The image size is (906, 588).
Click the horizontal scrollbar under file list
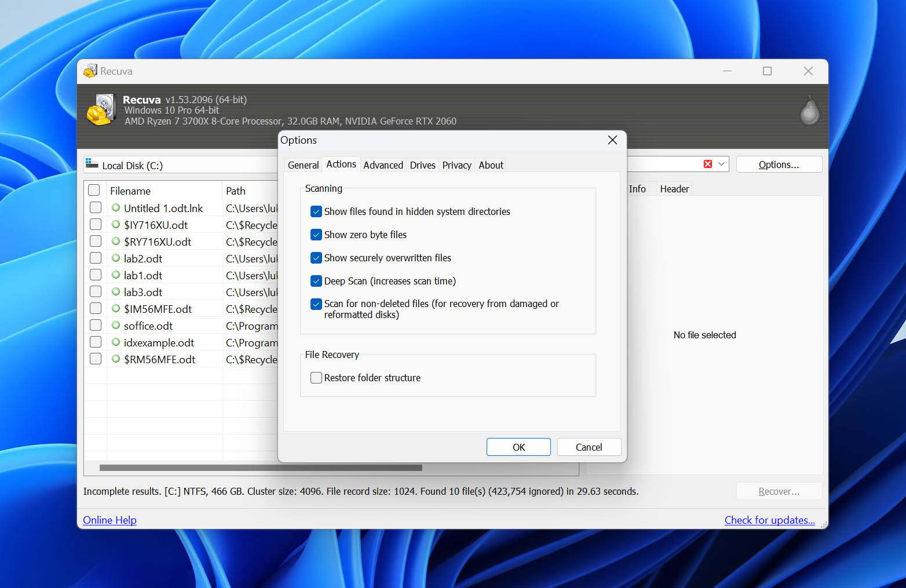261,468
